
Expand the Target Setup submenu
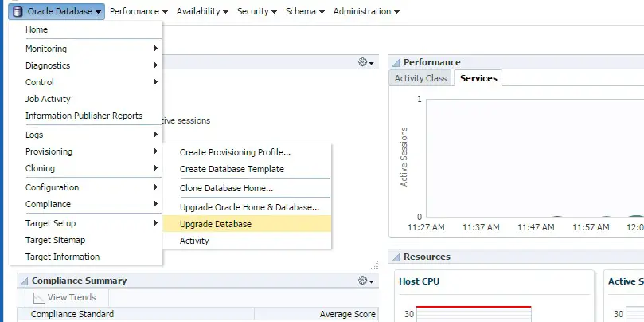click(85, 223)
